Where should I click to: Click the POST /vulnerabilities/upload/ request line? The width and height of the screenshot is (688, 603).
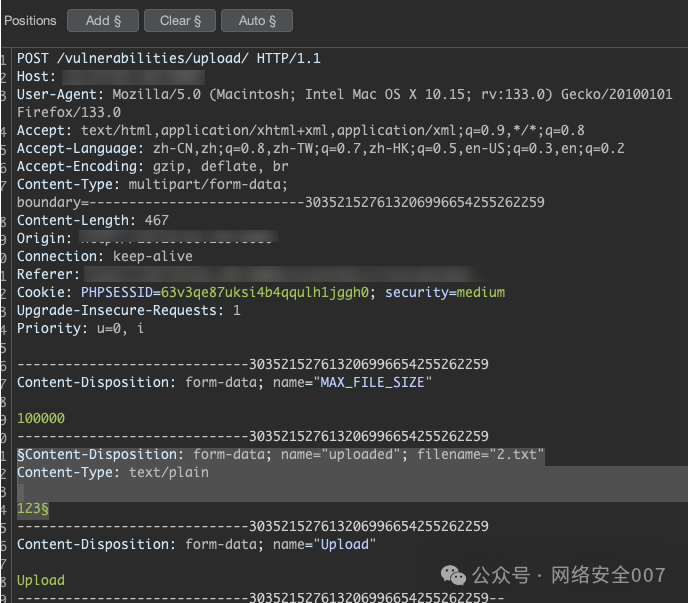pyautogui.click(x=168, y=58)
